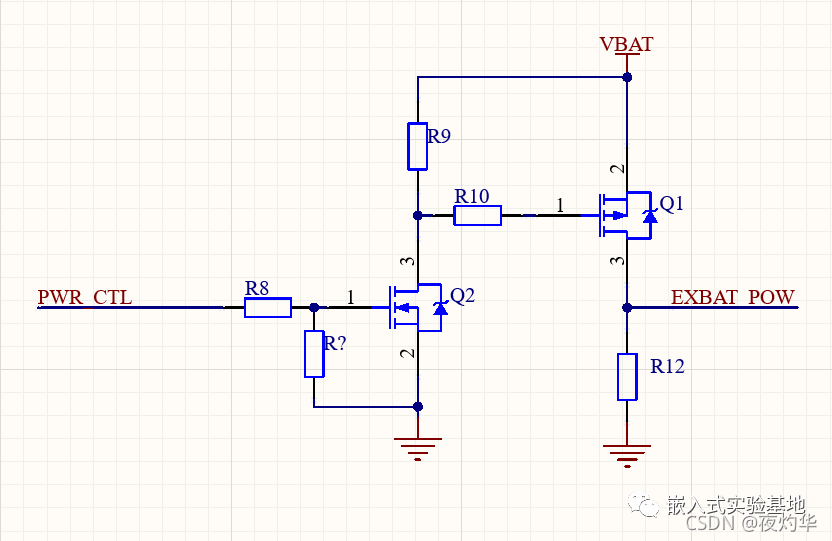Select the R10 resistor symbol
Image resolution: width=832 pixels, height=541 pixels.
pos(478,216)
